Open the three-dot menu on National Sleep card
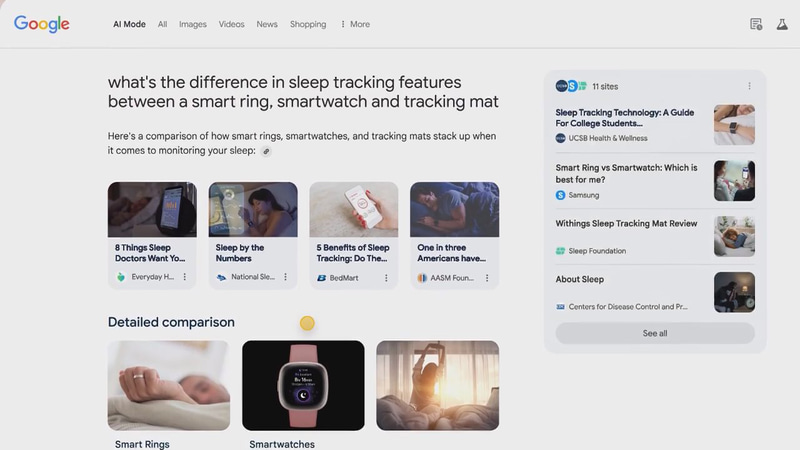The height and width of the screenshot is (450, 800). coord(285,277)
